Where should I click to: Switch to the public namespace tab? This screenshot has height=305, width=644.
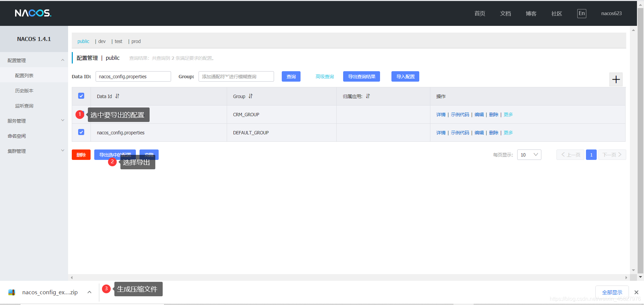click(x=83, y=41)
